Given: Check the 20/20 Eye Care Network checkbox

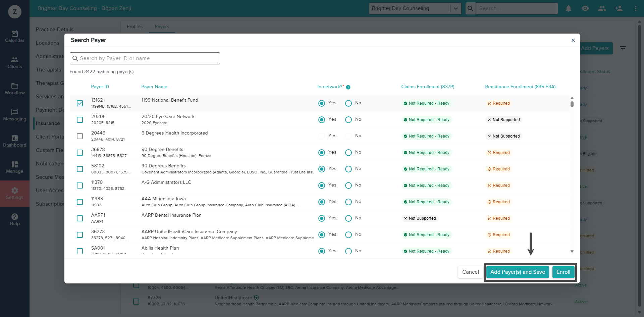Looking at the screenshot, I should pyautogui.click(x=80, y=120).
